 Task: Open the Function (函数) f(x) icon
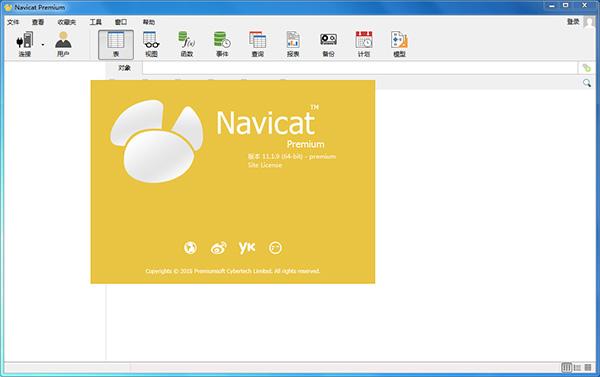187,43
